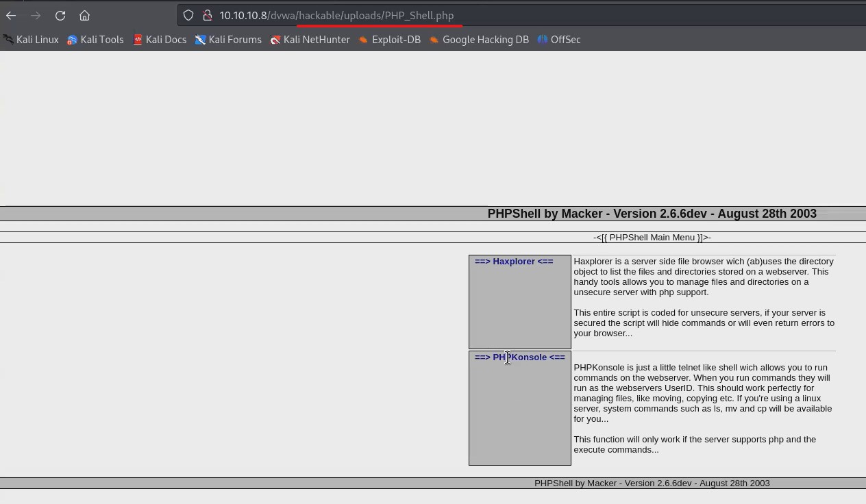The height and width of the screenshot is (504, 866).
Task: Click the top PHPShell by Macker version heading
Action: coord(652,214)
